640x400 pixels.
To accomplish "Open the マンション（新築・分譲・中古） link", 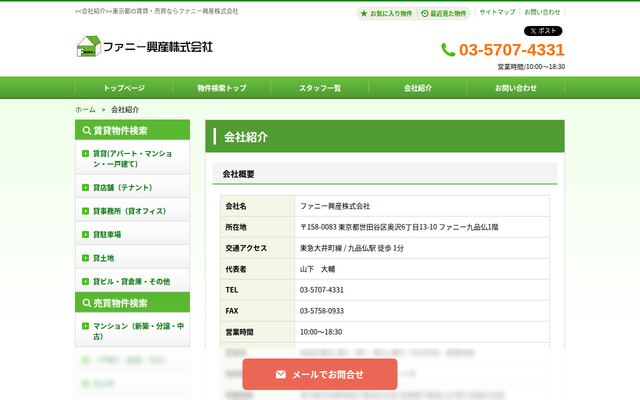I will point(133,331).
